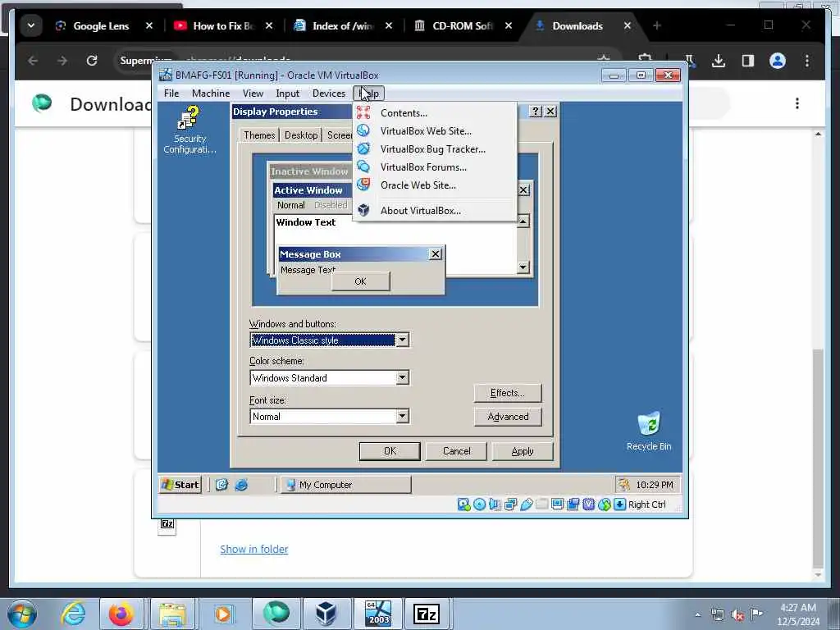
Task: Click the USB devices icon in VirtualBox status bar
Action: [526, 504]
